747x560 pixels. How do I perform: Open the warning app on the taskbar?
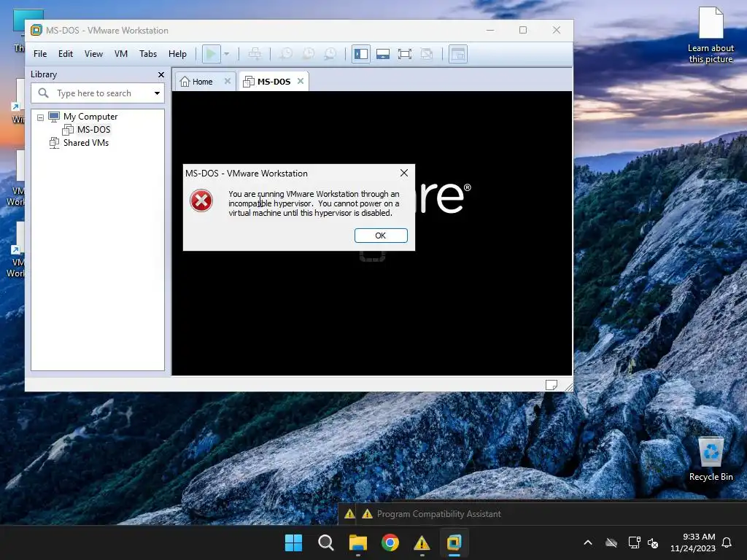tap(422, 542)
